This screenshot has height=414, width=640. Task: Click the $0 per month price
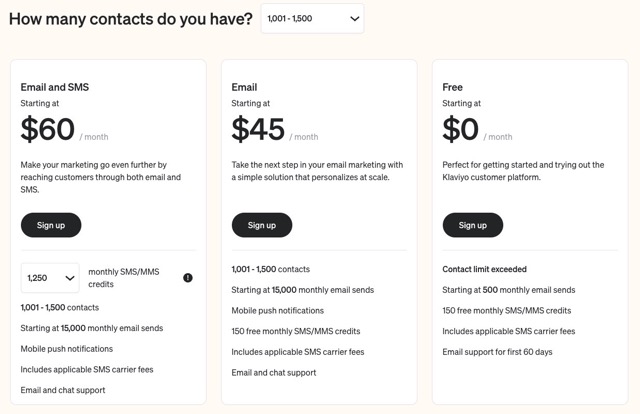pos(461,129)
